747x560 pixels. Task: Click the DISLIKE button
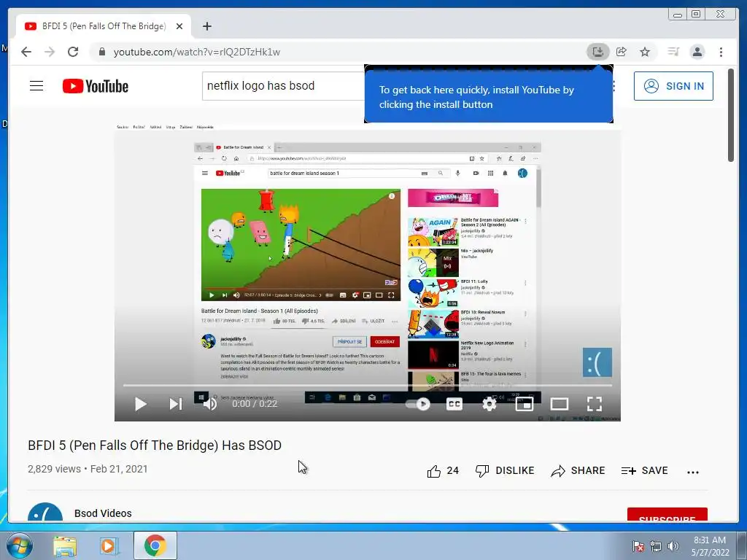coord(505,470)
